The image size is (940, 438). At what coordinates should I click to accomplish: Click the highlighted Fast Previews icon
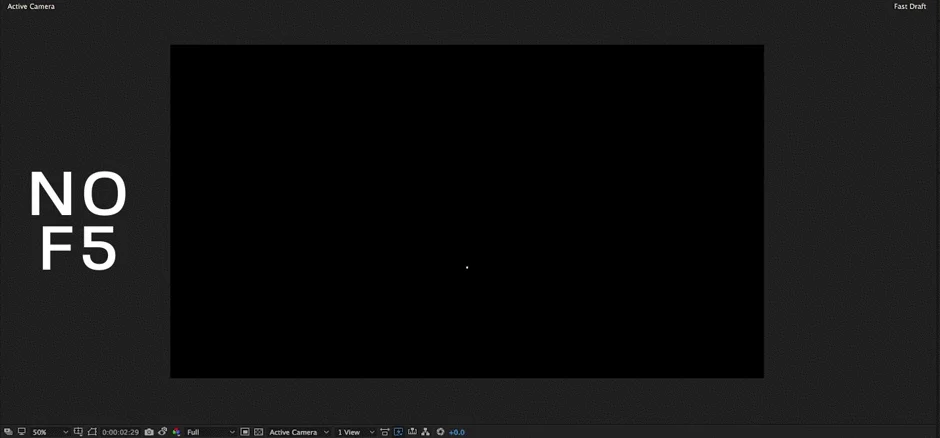point(398,431)
